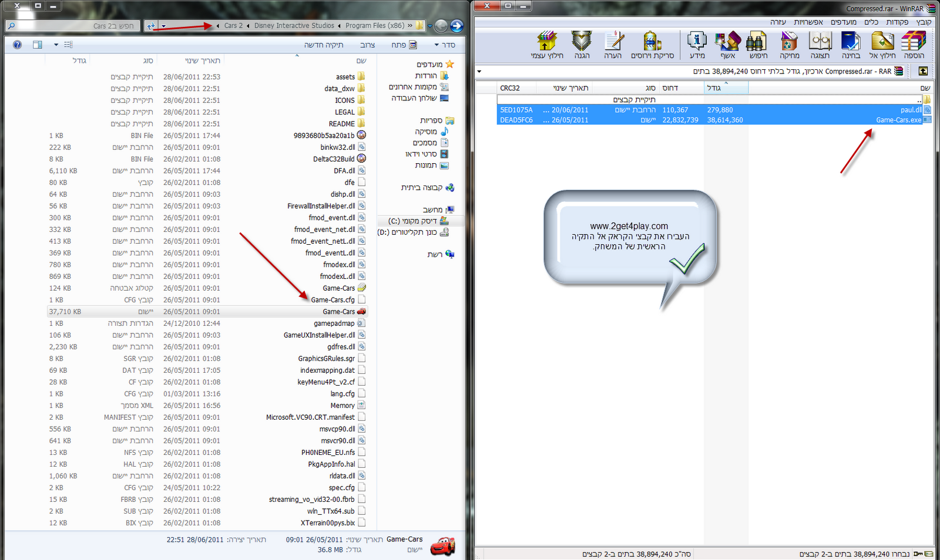
Task: Select paul.dll in the WinRAR archive
Action: pos(911,110)
